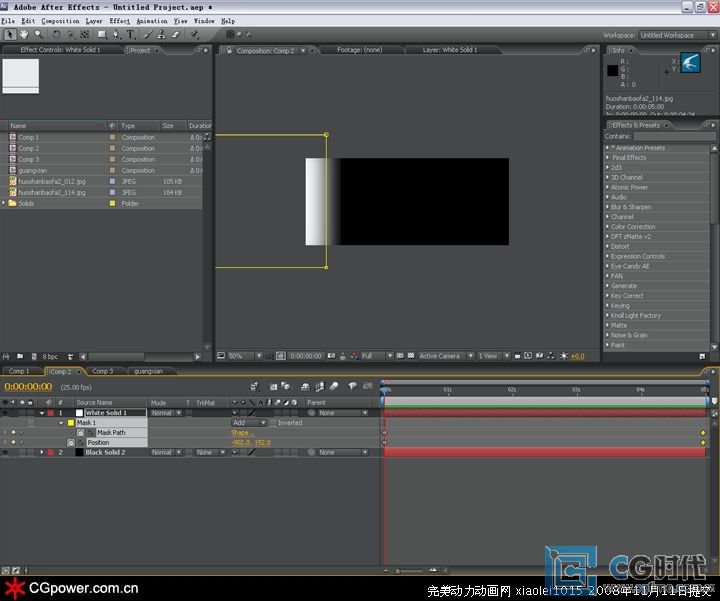The width and height of the screenshot is (720, 601).
Task: Click the Mask 1 yellow color swatch
Action: tap(71, 423)
